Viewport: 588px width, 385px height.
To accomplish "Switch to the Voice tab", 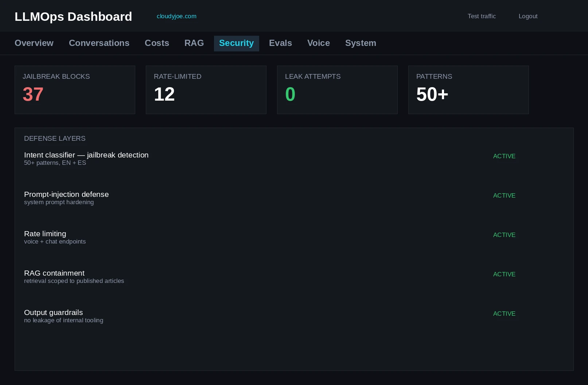I will 318,43.
